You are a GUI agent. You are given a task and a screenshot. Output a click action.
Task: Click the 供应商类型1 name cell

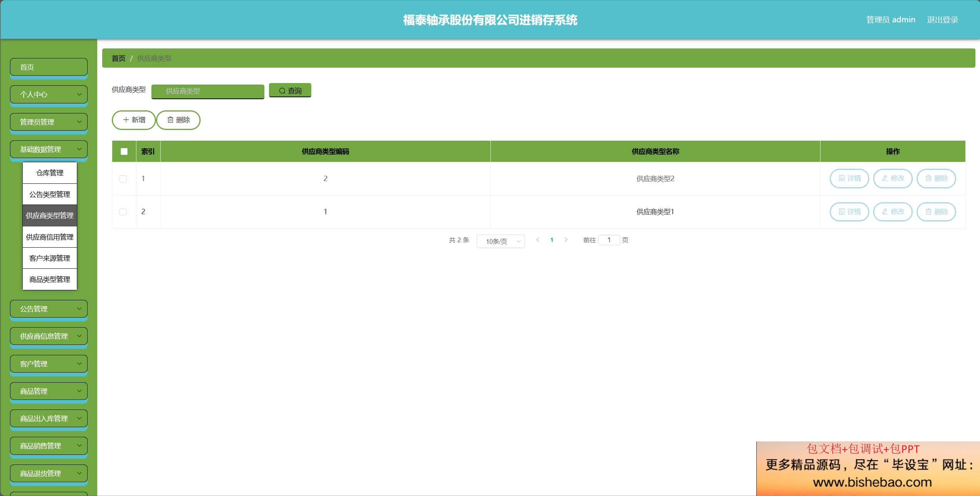click(x=655, y=211)
